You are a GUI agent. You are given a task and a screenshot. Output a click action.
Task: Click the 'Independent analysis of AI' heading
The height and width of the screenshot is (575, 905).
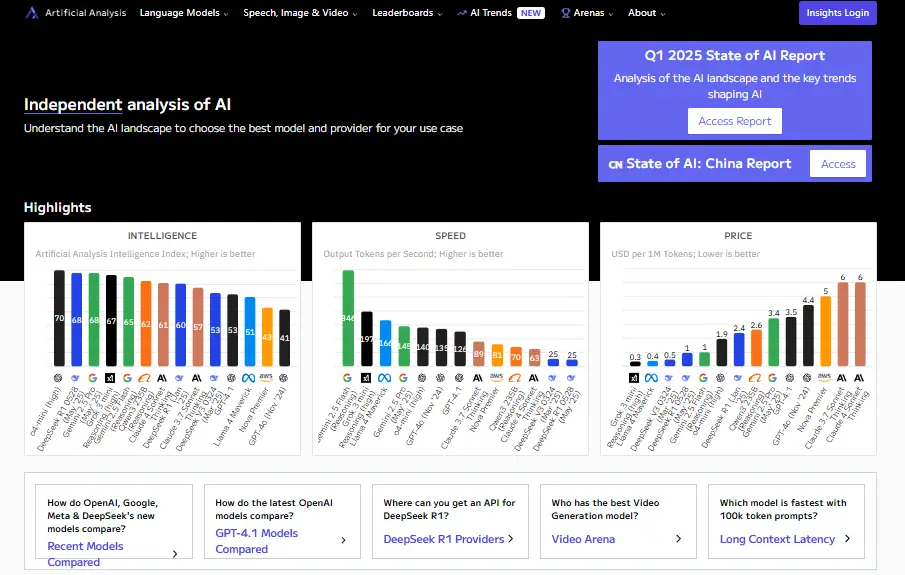click(128, 104)
